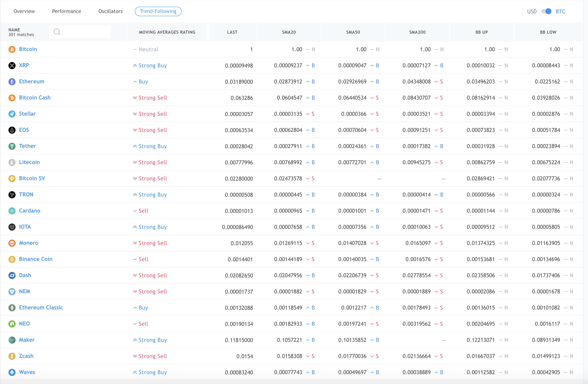Open the Litecoin link
The image size is (588, 384).
point(29,162)
